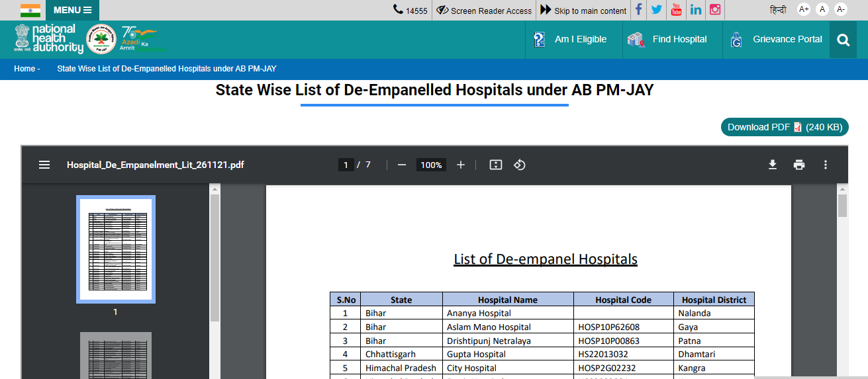This screenshot has height=379, width=868.
Task: Open the MENU hamburger button
Action: pos(72,10)
